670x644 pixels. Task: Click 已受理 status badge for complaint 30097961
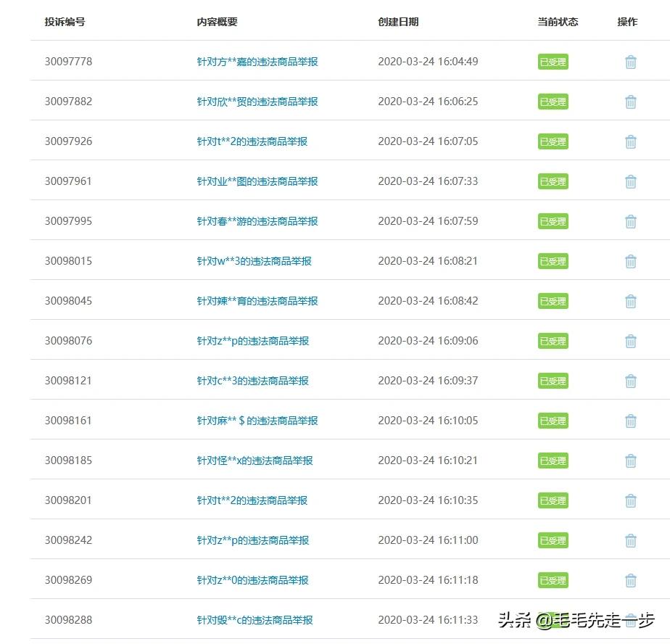coord(553,181)
